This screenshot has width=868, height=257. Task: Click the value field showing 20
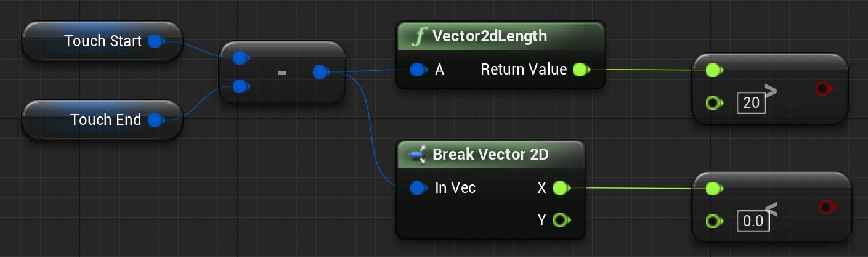tap(751, 103)
